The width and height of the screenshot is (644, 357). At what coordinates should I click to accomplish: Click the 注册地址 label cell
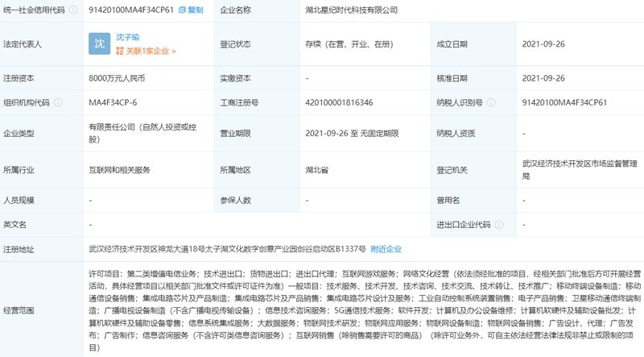(x=42, y=249)
